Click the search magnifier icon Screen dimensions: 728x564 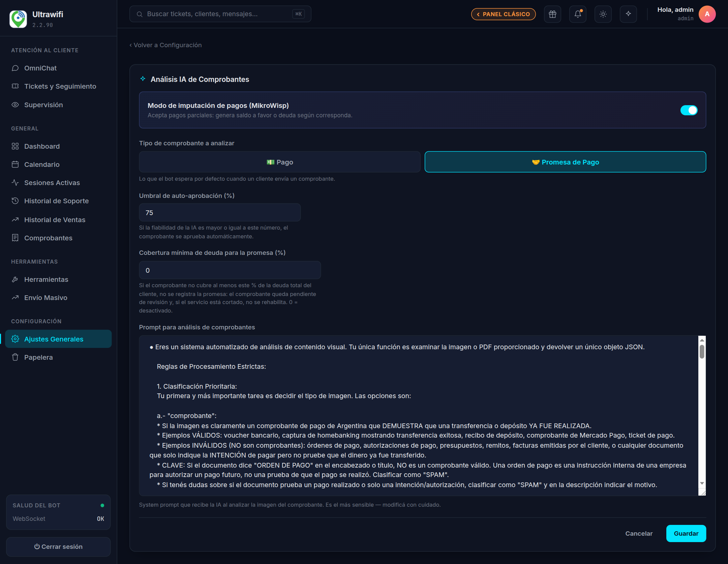coord(139,14)
